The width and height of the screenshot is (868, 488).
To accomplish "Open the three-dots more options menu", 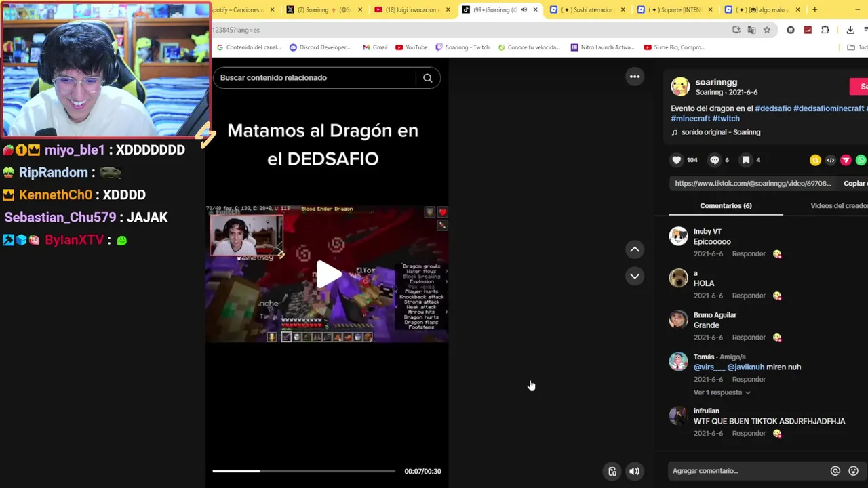I will click(635, 77).
